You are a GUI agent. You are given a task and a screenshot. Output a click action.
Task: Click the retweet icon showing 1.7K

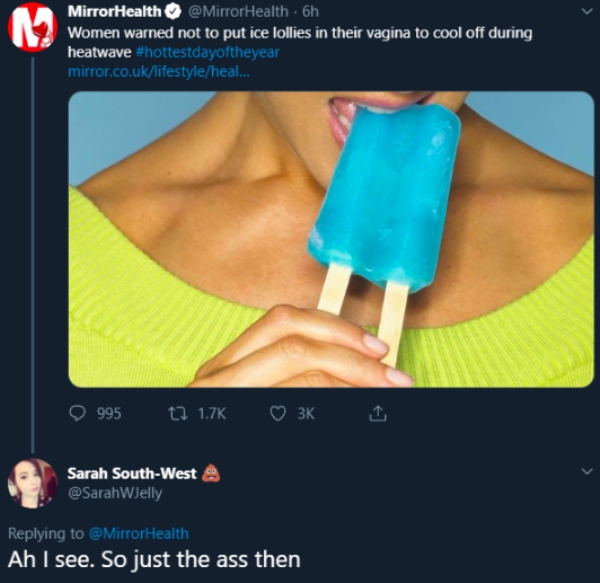click(x=171, y=412)
